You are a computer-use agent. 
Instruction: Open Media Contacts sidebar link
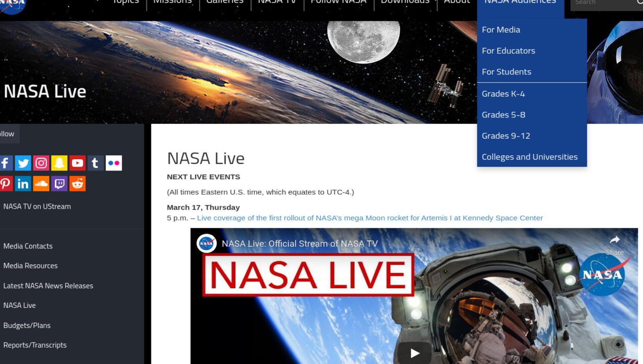tap(28, 246)
